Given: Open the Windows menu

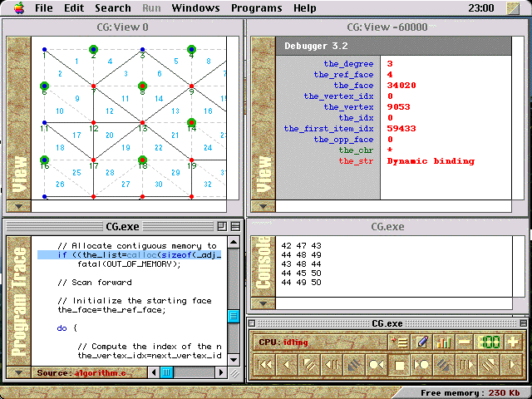Looking at the screenshot, I should (195, 7).
